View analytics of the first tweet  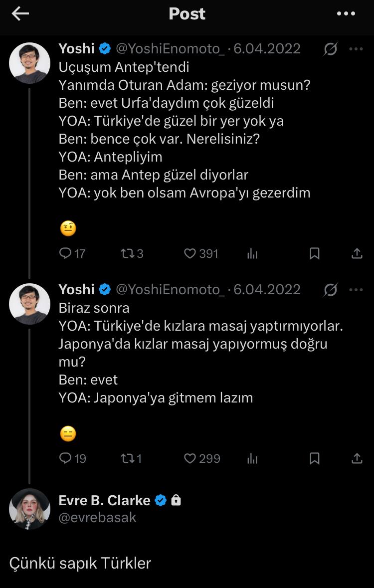pos(252,254)
